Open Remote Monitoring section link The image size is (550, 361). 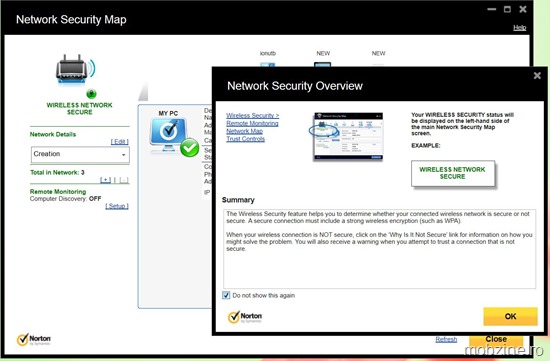click(252, 123)
